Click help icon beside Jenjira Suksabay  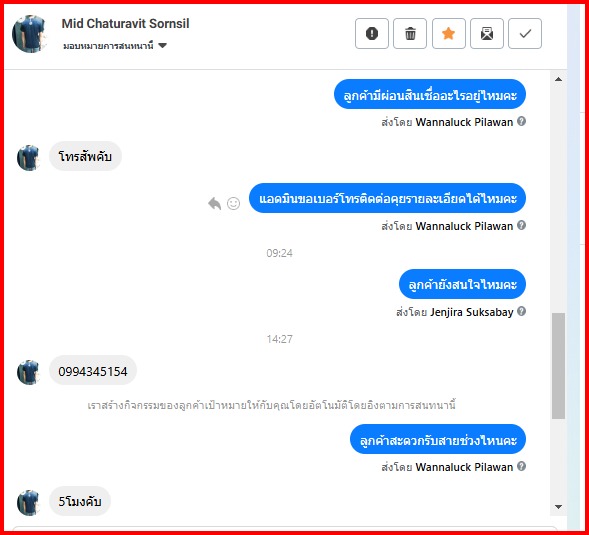[521, 311]
